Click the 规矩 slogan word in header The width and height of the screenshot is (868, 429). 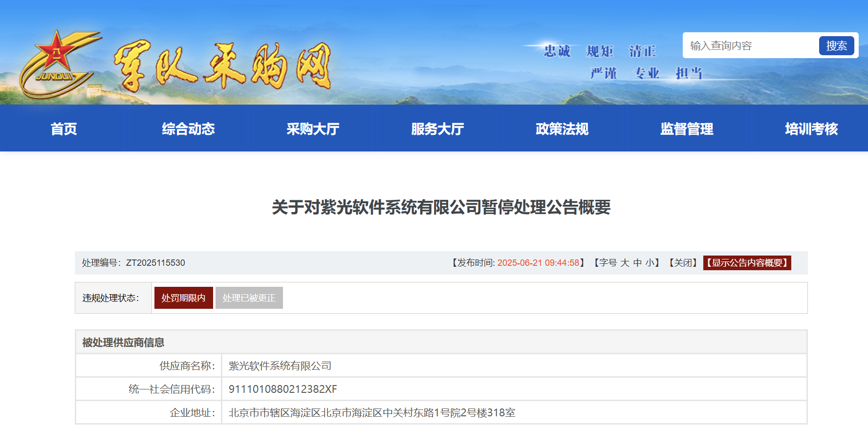tap(600, 51)
